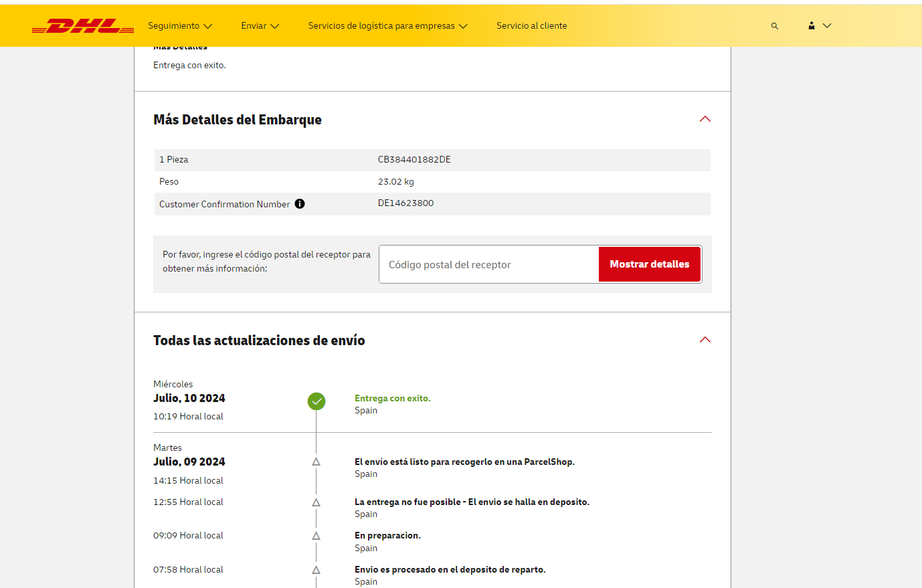Click the date Julio, 09 2024

click(x=189, y=462)
